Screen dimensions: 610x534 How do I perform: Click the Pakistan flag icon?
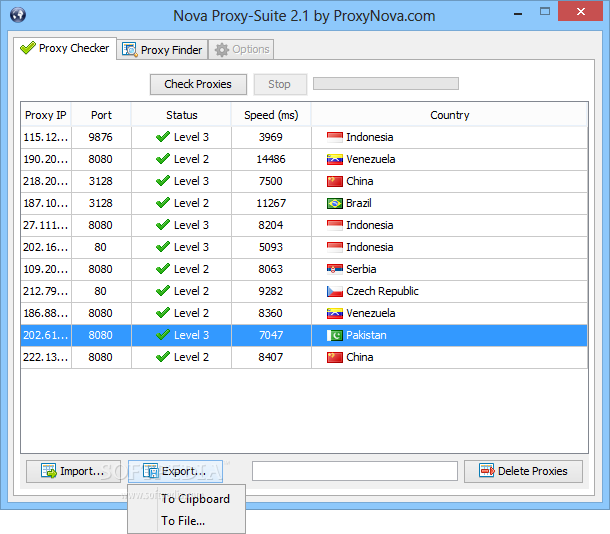(335, 335)
